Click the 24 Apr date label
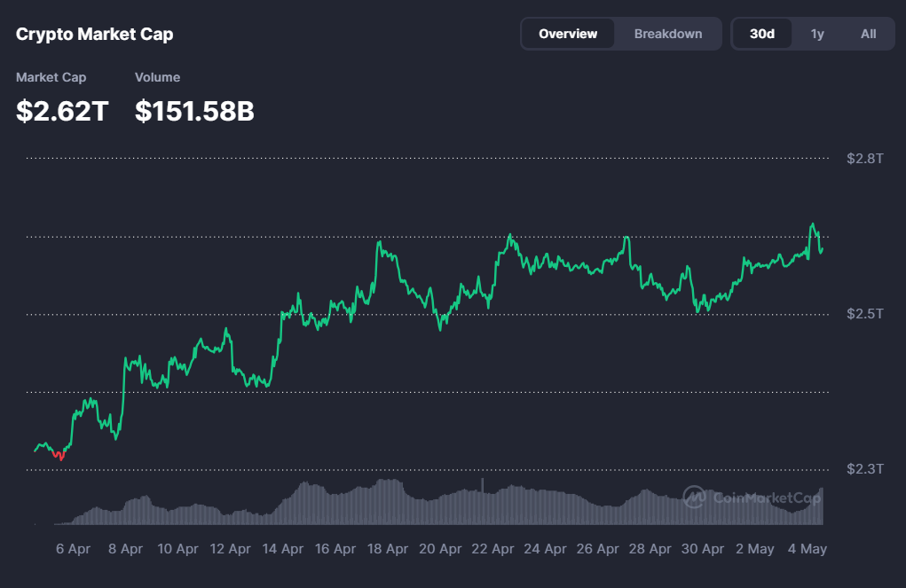Screen dimensions: 906x588 pyautogui.click(x=545, y=549)
